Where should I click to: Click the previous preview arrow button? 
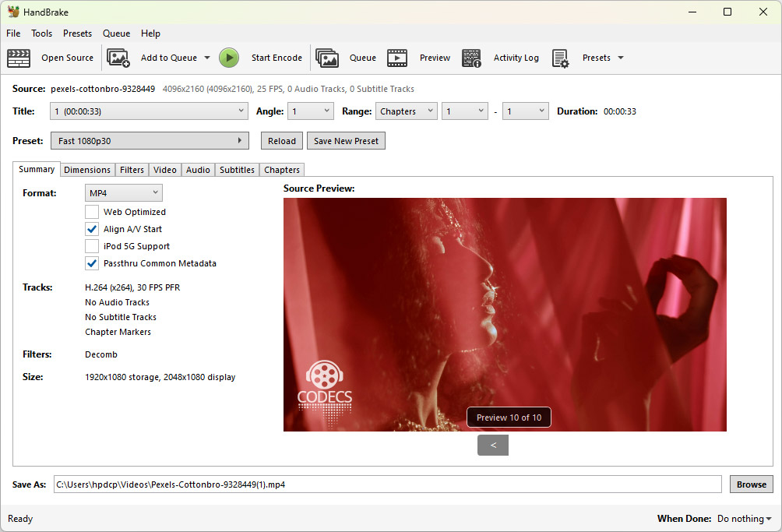click(493, 446)
